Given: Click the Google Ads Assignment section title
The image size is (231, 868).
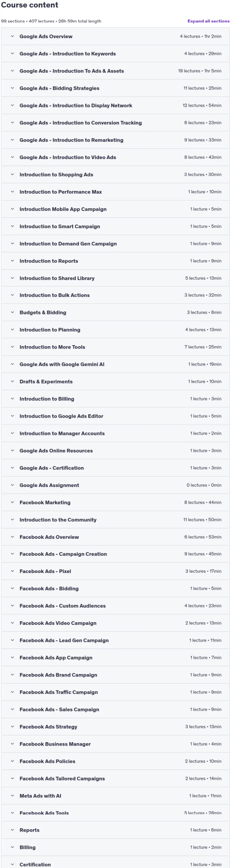Looking at the screenshot, I should click(x=49, y=486).
